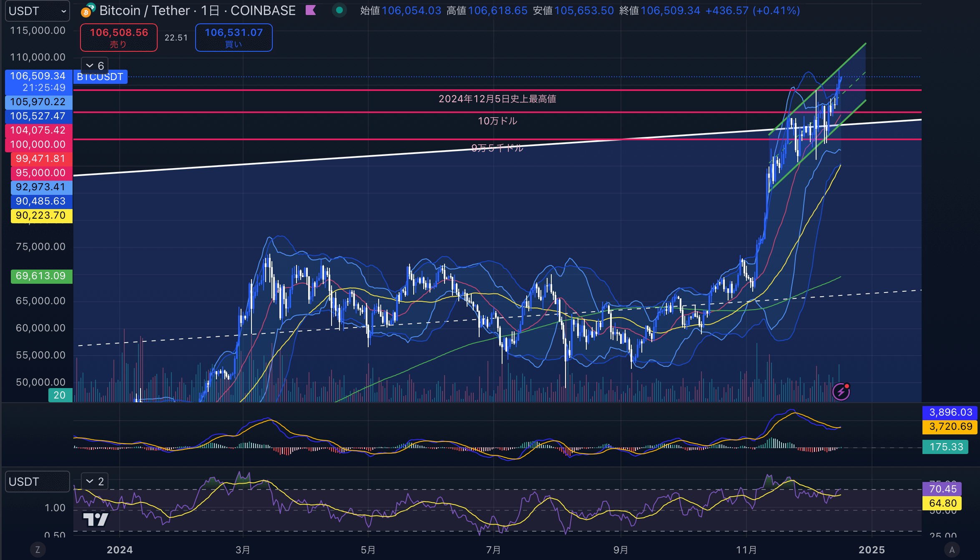
Task: Click the low value 安値105,653.50
Action: click(573, 10)
